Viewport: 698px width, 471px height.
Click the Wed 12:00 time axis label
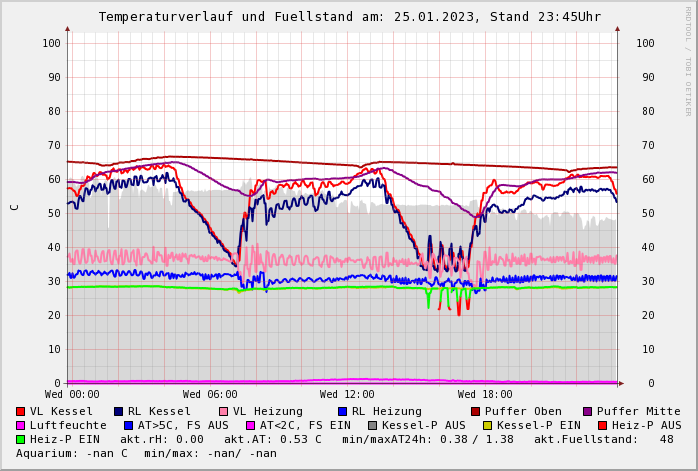coord(347,395)
